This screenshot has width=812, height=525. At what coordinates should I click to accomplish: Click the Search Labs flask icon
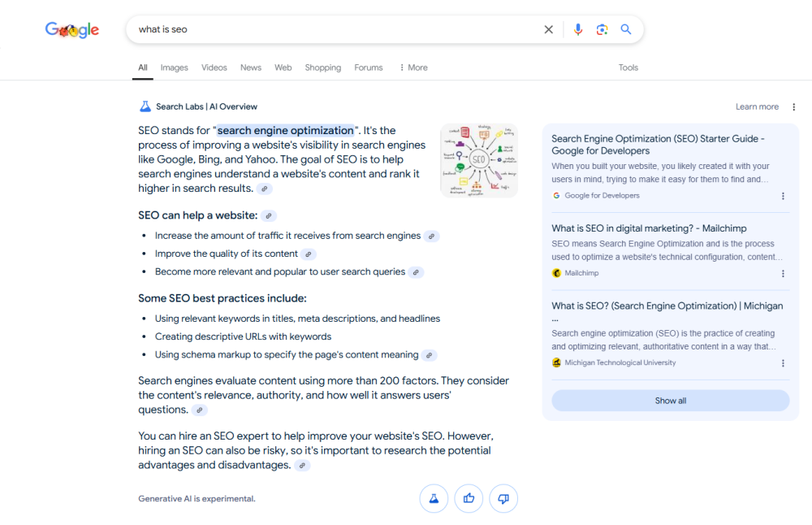pos(145,106)
